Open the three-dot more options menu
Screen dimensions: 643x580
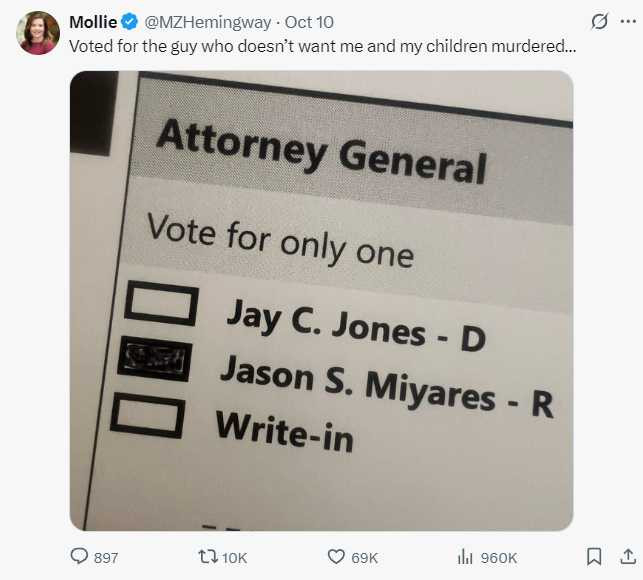pyautogui.click(x=627, y=21)
